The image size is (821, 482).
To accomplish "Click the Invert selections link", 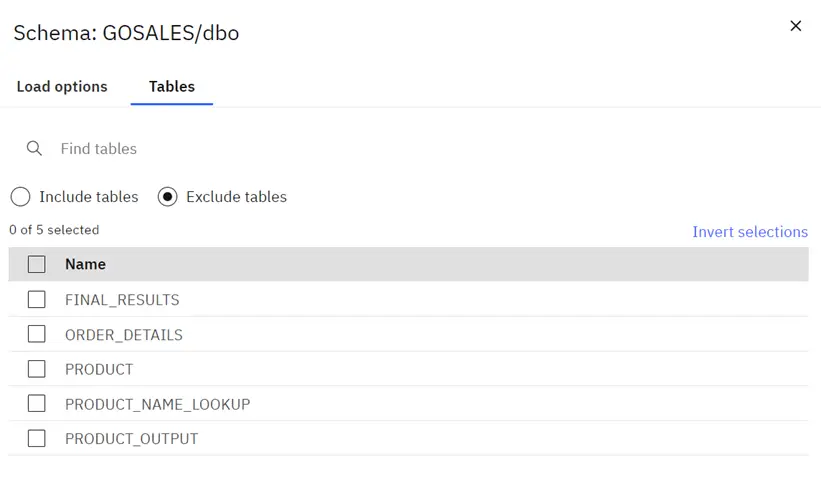I will (x=750, y=232).
